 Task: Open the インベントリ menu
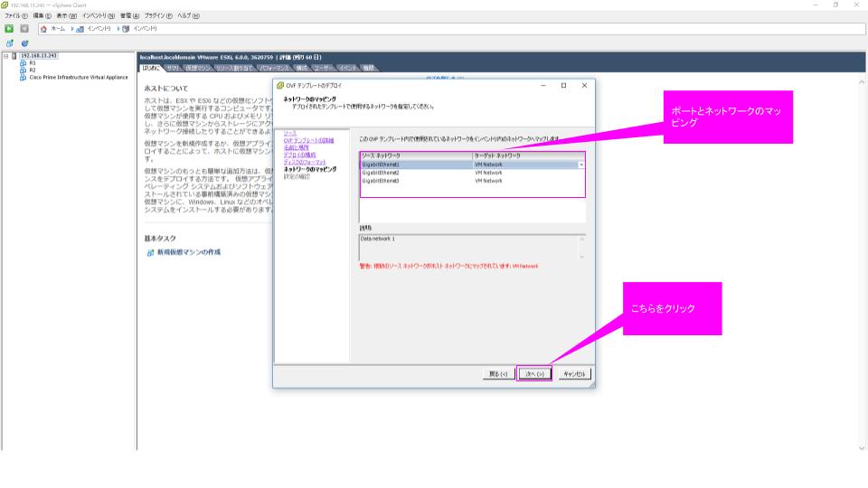pos(99,16)
